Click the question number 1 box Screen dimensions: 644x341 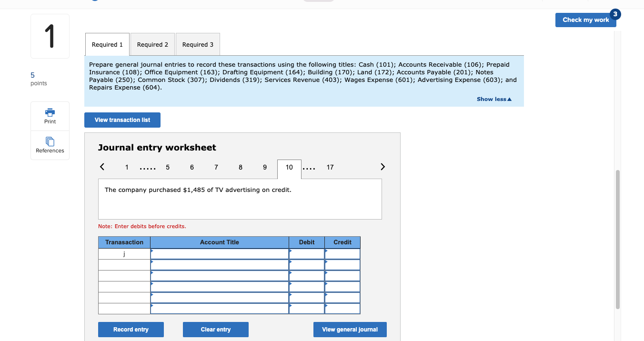50,36
